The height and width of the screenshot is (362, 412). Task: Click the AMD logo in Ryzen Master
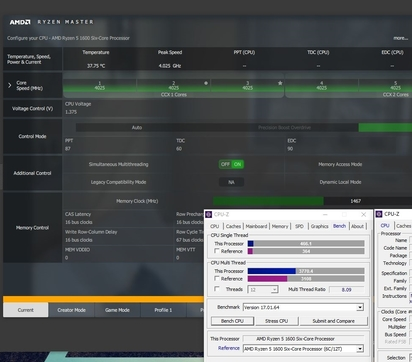[20, 22]
